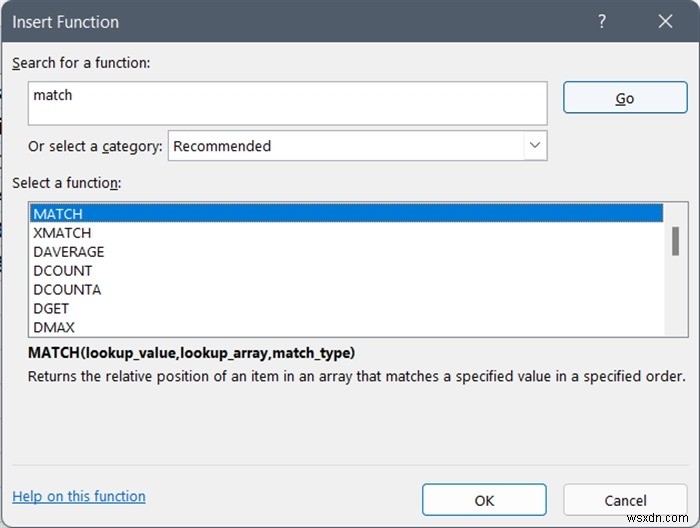Click the Go search button
Viewport: 700px width, 528px height.
(625, 97)
